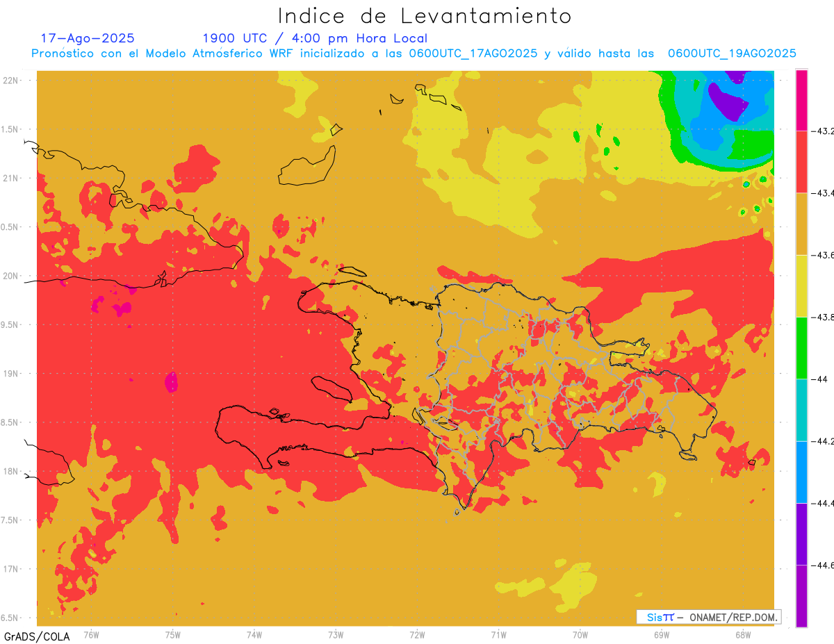Click the '20N' latitude label
This screenshot has height=644, width=834.
point(10,276)
